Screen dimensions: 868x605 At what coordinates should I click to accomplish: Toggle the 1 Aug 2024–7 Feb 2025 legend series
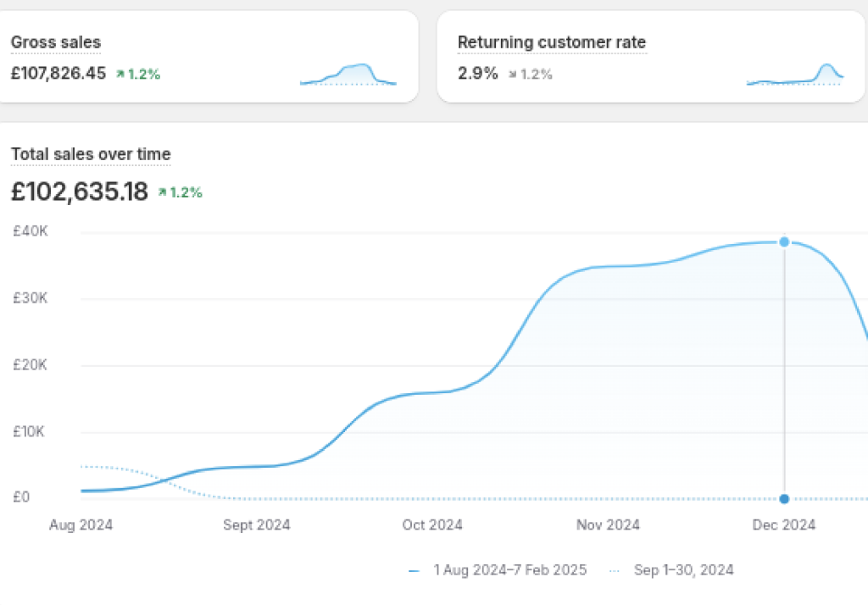[x=509, y=570]
